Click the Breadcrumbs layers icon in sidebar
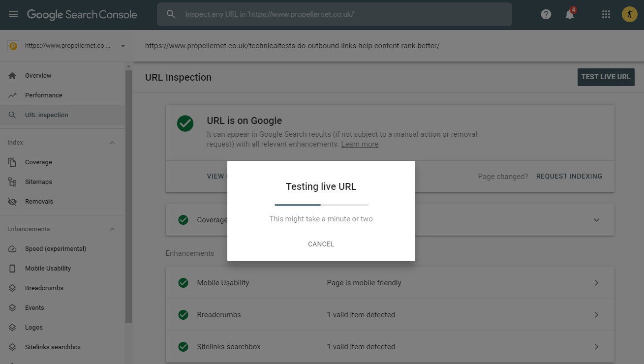 pos(13,288)
